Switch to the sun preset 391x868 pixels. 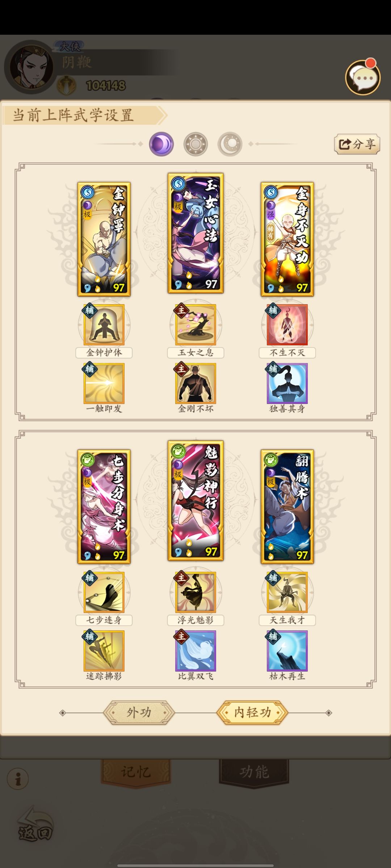[195, 144]
